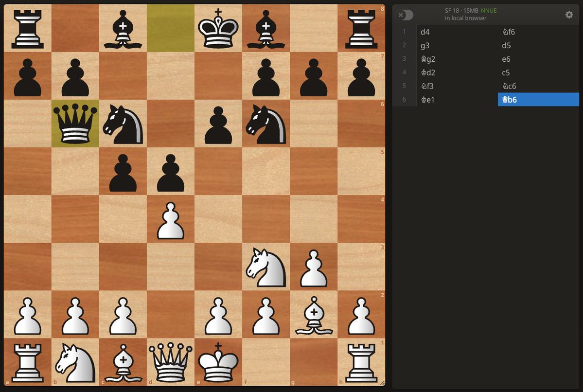Go to Black's move e6
Viewport: 583px width, 392px height.
(x=538, y=59)
